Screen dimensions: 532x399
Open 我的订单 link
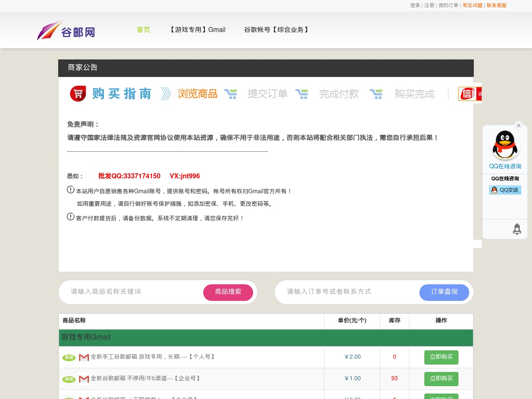[448, 5]
